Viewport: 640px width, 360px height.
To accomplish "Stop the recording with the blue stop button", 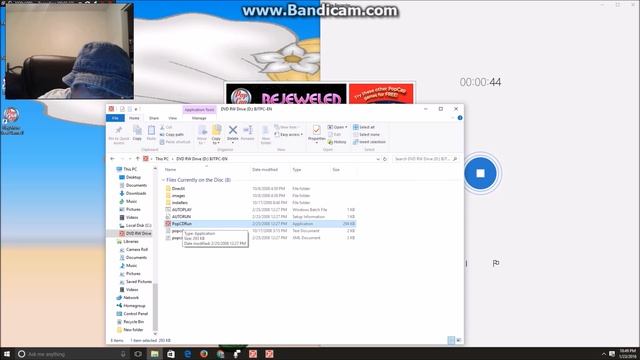I will [x=480, y=173].
